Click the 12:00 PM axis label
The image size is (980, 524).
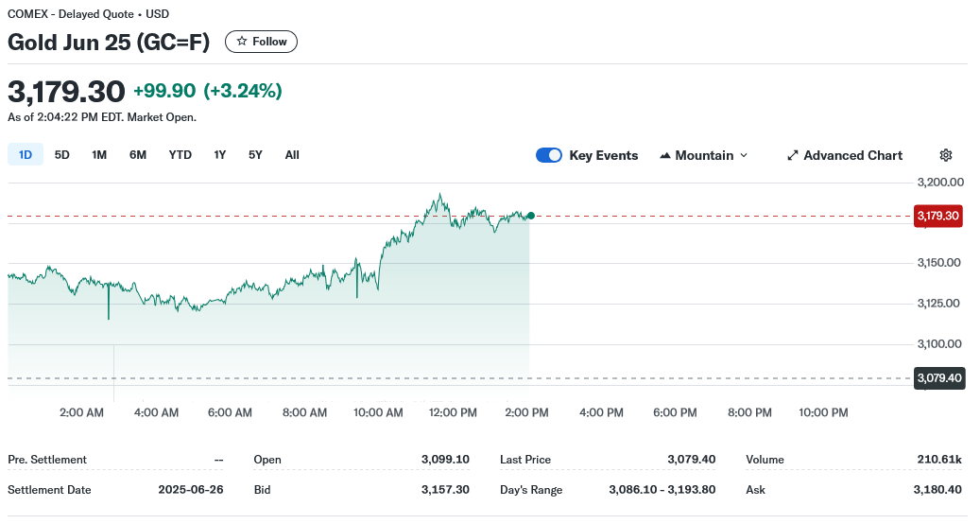click(453, 412)
